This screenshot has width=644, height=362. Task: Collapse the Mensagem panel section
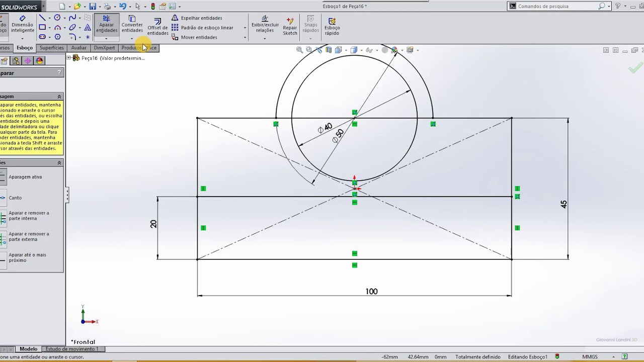pyautogui.click(x=59, y=97)
